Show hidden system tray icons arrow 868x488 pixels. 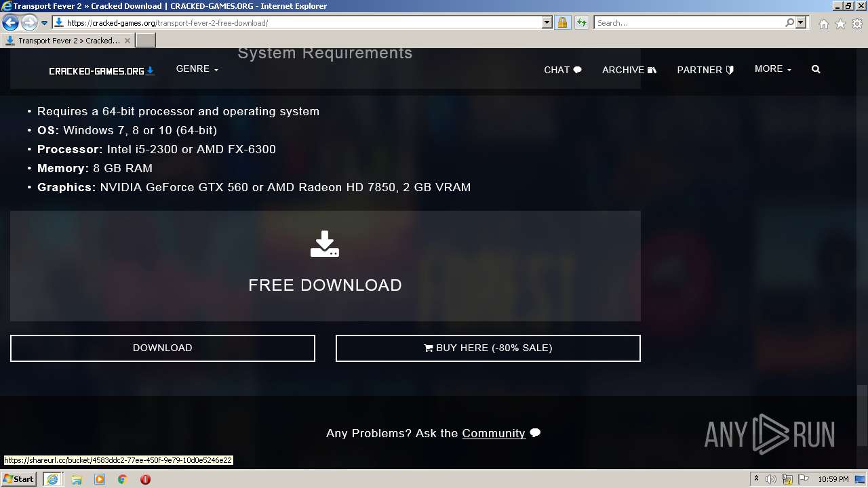pos(756,479)
